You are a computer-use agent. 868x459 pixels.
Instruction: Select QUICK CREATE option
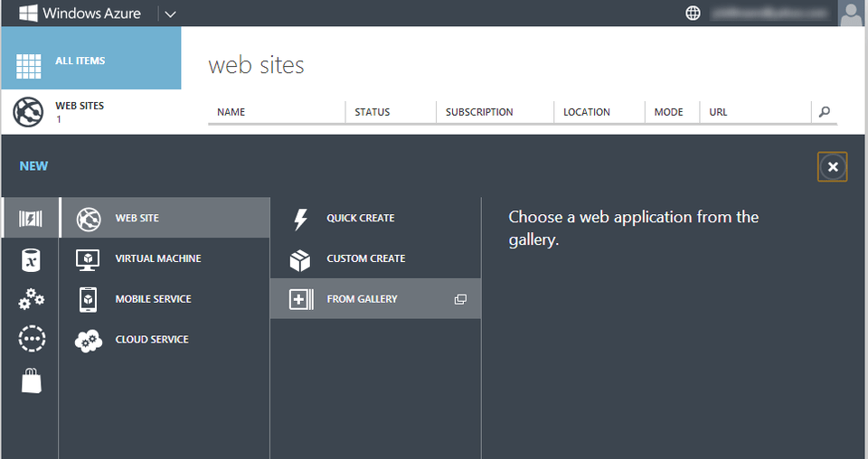coord(375,218)
